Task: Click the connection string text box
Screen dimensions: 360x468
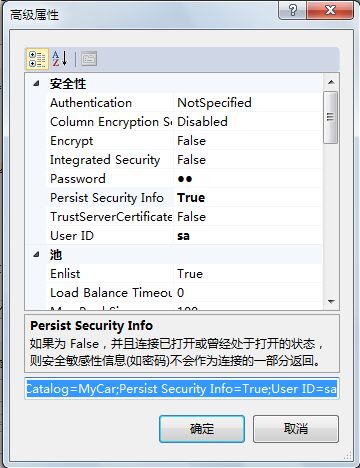Action: pos(182,389)
